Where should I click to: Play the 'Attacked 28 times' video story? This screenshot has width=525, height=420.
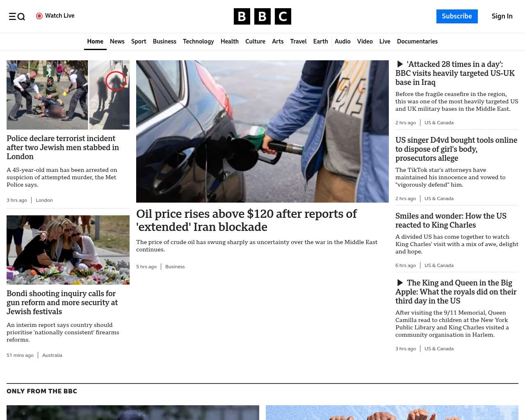pos(400,64)
